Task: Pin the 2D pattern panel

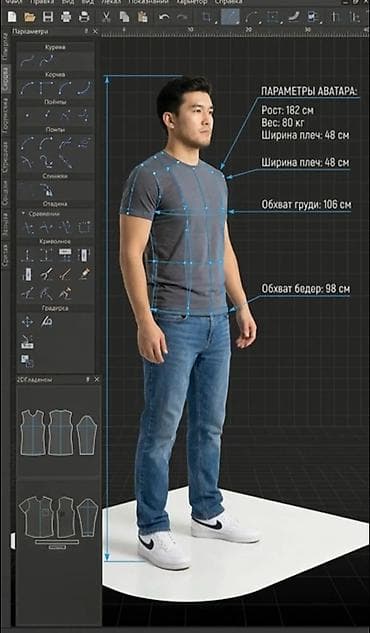Action: (87, 379)
